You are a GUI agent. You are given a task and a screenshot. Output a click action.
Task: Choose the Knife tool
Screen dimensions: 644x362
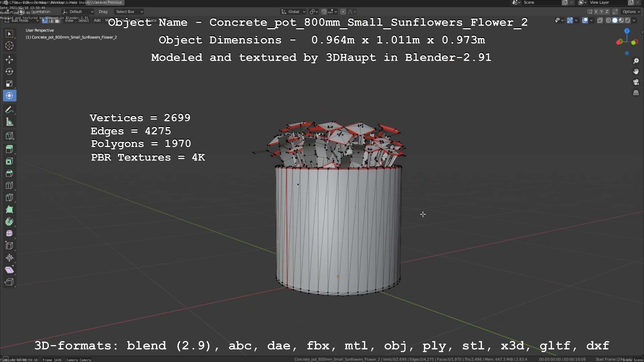(9, 197)
